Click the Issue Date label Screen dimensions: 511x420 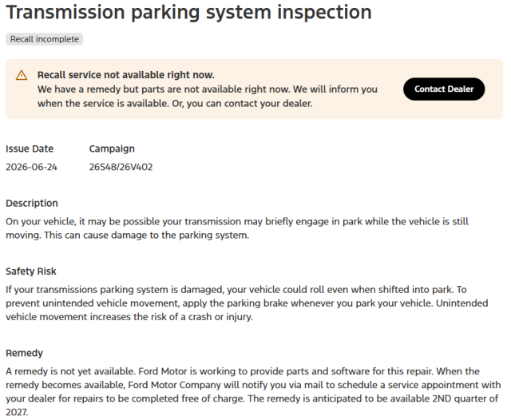click(x=30, y=149)
